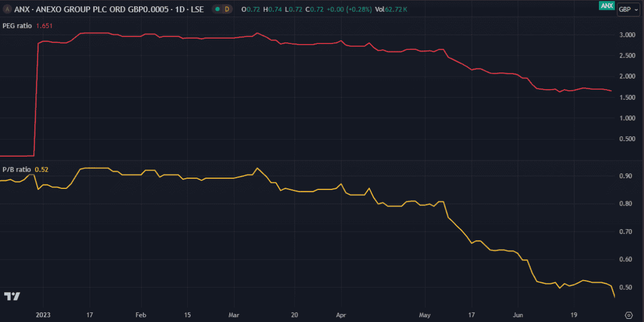Click the May label on time axis
This screenshot has height=322, width=644.
[425, 314]
